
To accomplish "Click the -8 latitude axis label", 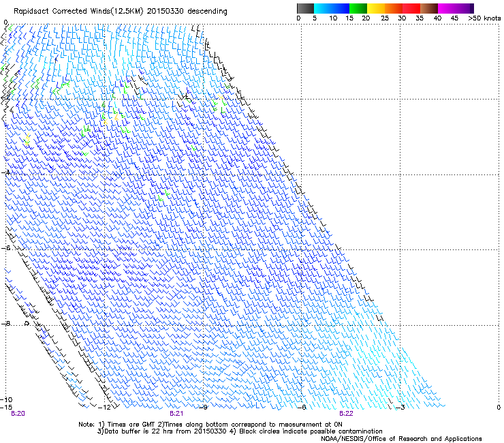I will [5, 323].
